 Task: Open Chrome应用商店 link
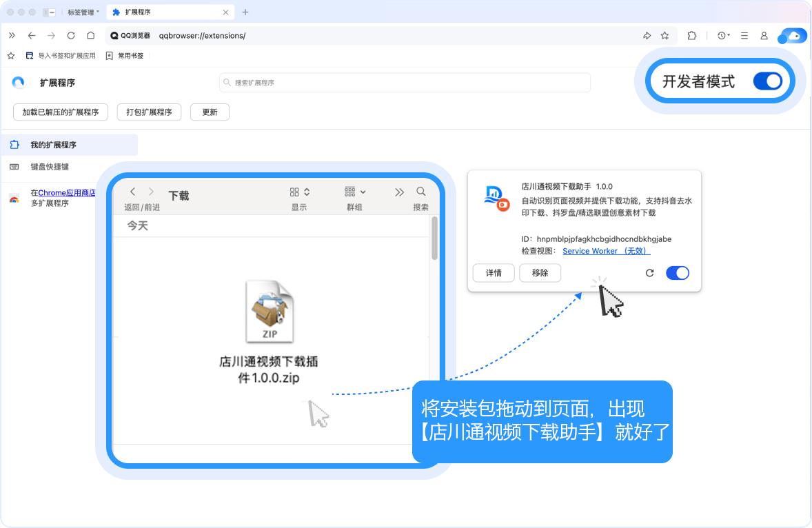[67, 192]
